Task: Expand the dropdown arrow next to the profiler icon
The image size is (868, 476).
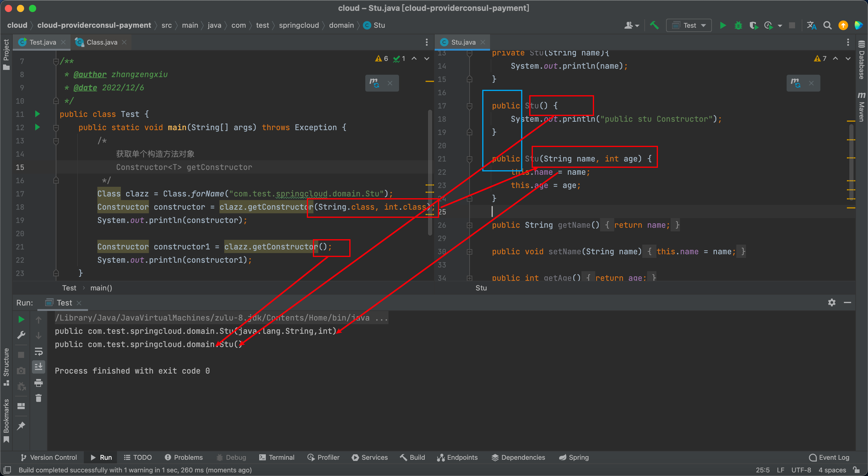Action: (x=780, y=26)
